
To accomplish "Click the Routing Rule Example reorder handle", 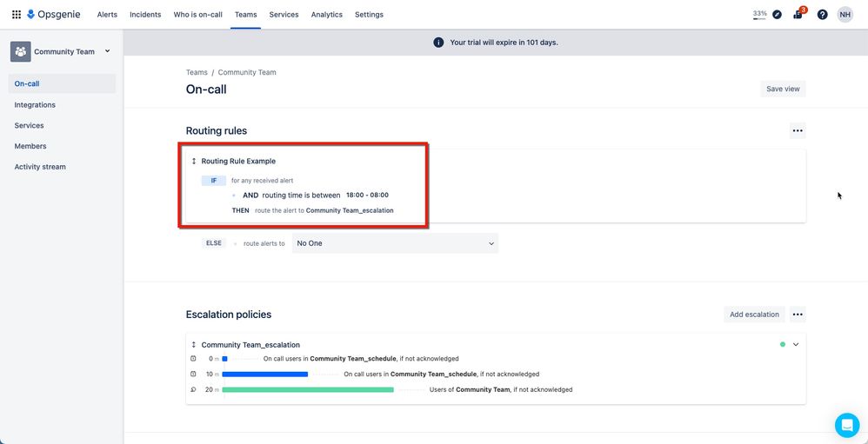I will point(194,162).
